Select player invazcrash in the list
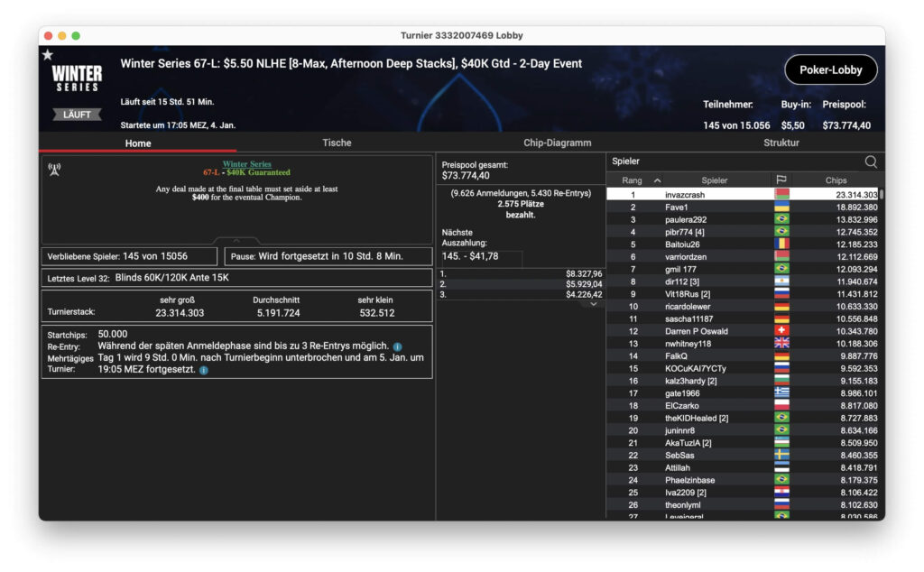This screenshot has height=572, width=924. click(x=685, y=195)
